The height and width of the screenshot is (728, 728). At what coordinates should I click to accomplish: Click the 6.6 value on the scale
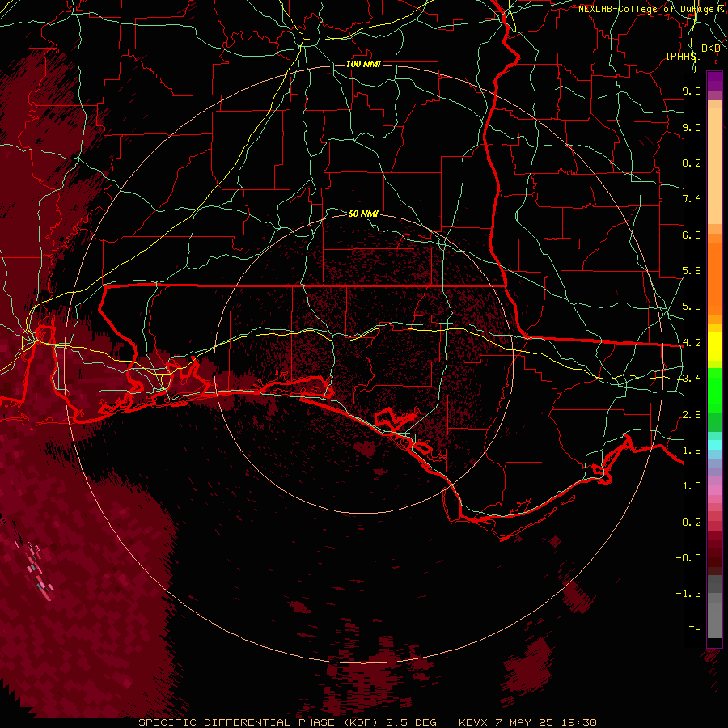(692, 235)
